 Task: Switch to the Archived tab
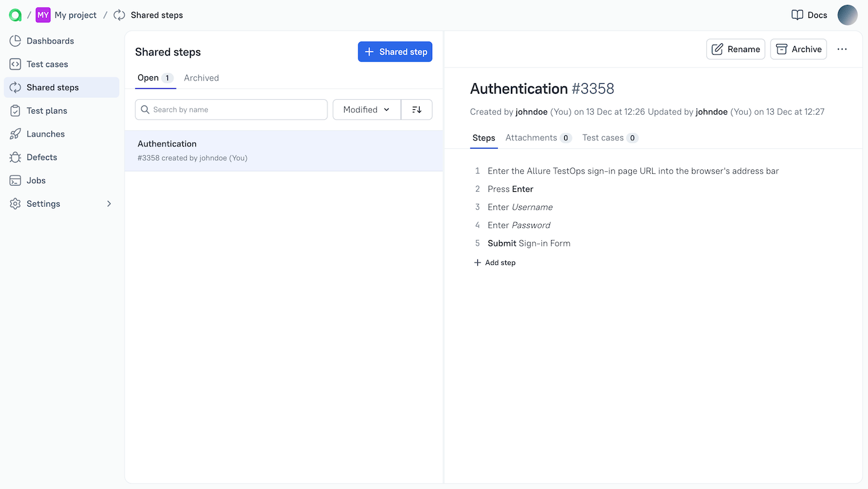201,78
